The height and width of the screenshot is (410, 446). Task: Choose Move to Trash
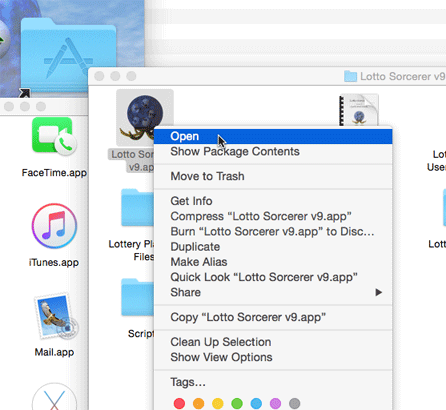point(273,176)
